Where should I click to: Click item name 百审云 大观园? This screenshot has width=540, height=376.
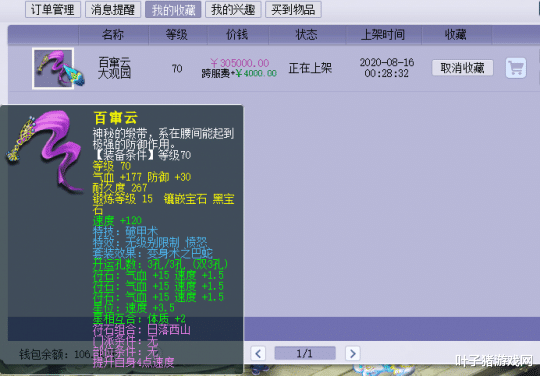click(114, 68)
